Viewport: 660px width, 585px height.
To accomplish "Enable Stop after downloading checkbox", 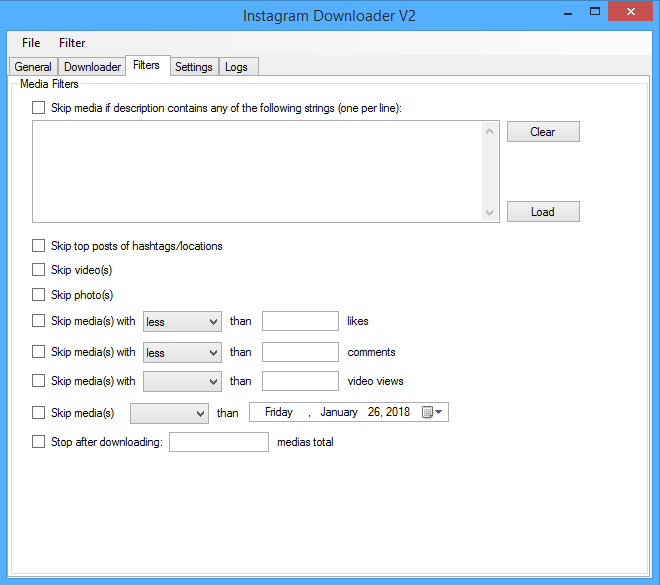I will 39,442.
